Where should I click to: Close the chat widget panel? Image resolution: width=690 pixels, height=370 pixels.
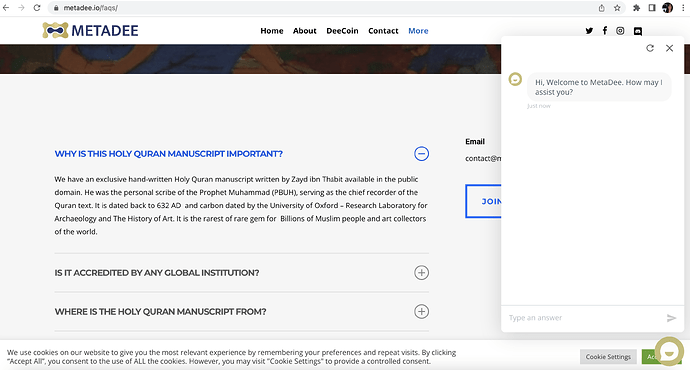(669, 48)
